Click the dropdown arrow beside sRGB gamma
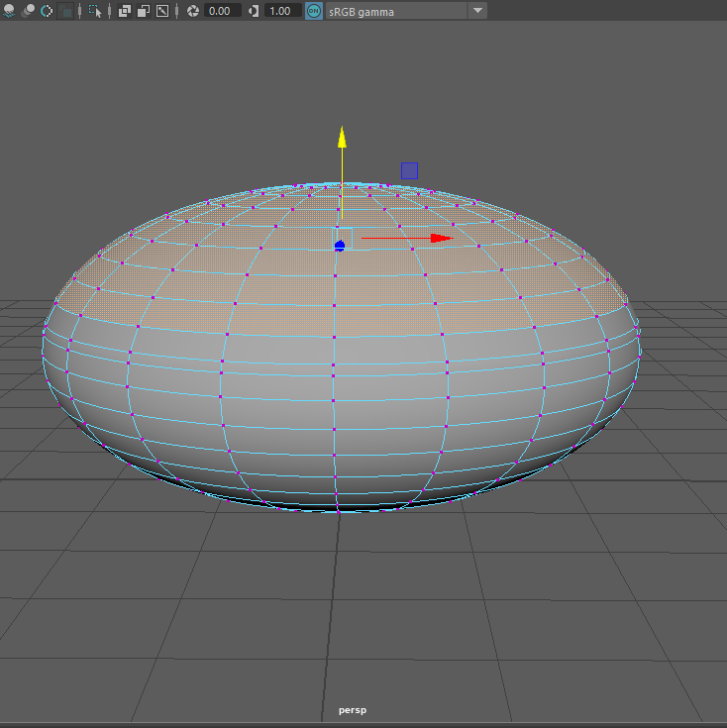Screen dimensions: 727x728 click(477, 11)
